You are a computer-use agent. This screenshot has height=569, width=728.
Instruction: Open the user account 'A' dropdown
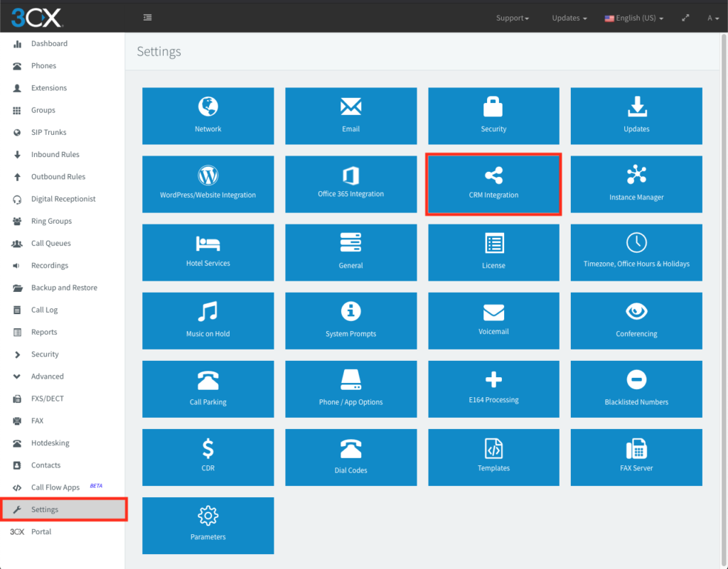[713, 18]
